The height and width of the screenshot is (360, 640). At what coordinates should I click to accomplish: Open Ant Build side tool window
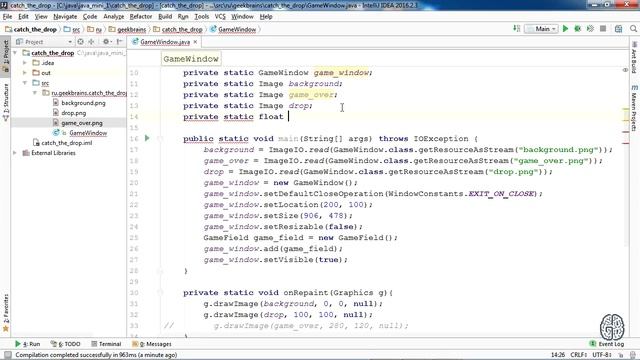[x=634, y=57]
